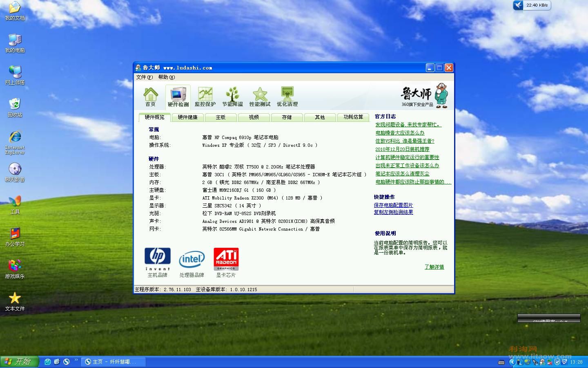Open link 笔记本应该怎么清理灰尘
This screenshot has height=368, width=588.
(x=402, y=174)
